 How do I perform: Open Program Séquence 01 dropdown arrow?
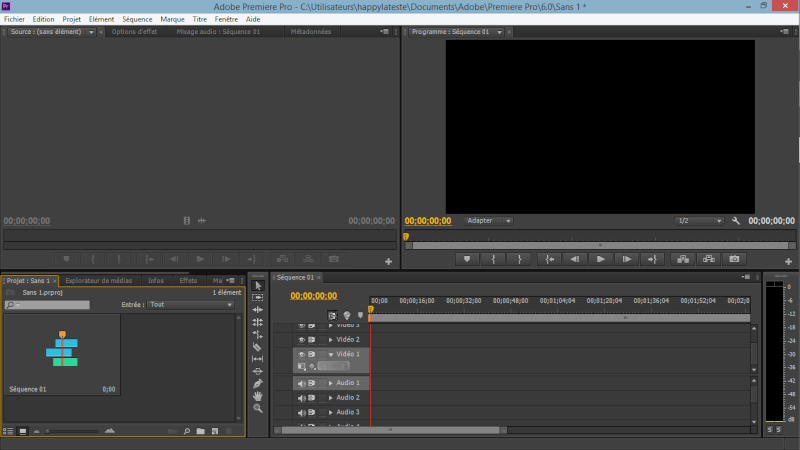(x=499, y=32)
